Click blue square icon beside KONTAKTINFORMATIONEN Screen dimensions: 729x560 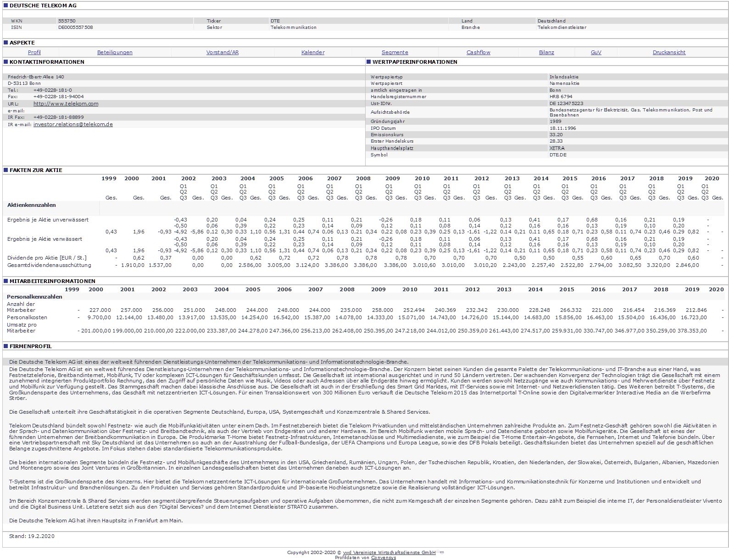[6, 62]
